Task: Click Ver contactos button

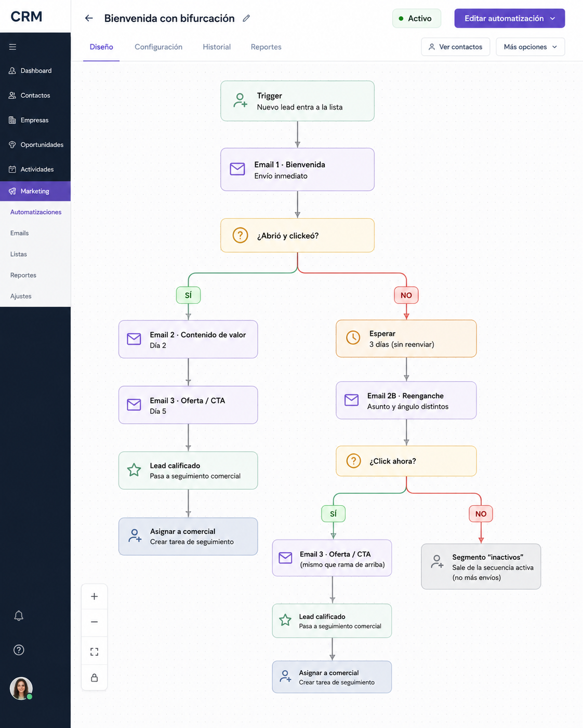Action: coord(455,47)
